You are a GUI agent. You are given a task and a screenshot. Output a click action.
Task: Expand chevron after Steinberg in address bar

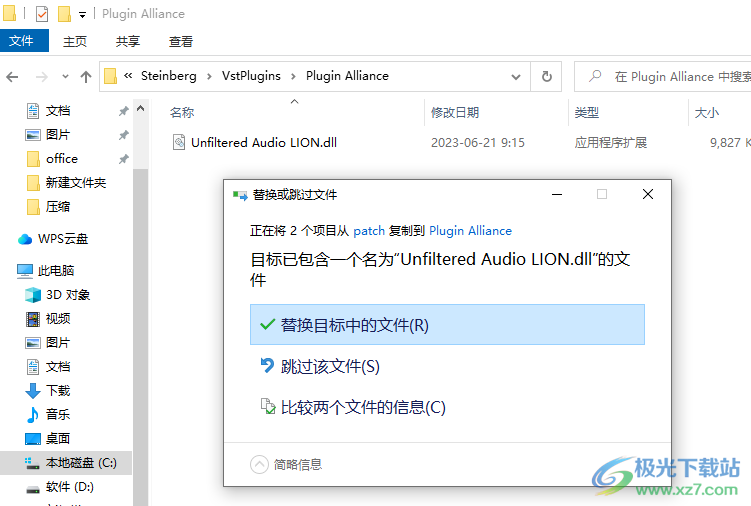coord(209,77)
